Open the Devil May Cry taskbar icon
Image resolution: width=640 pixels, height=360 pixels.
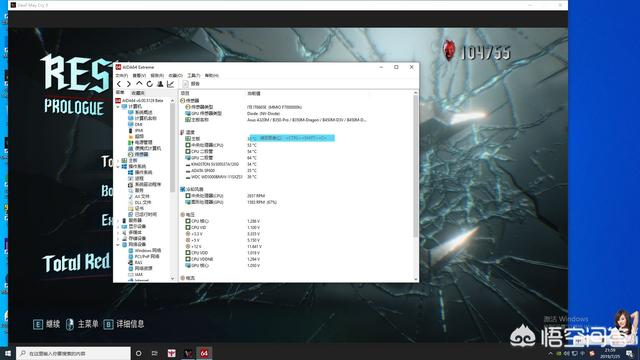(x=188, y=353)
